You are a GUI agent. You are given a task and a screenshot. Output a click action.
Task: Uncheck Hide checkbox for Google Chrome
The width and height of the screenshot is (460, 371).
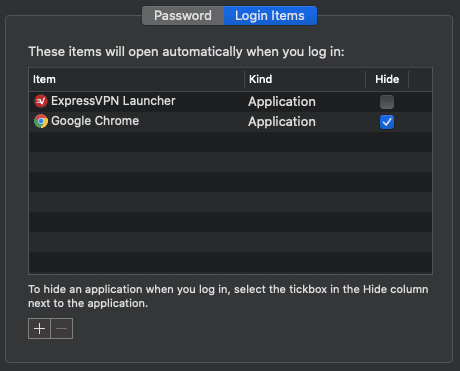[387, 122]
